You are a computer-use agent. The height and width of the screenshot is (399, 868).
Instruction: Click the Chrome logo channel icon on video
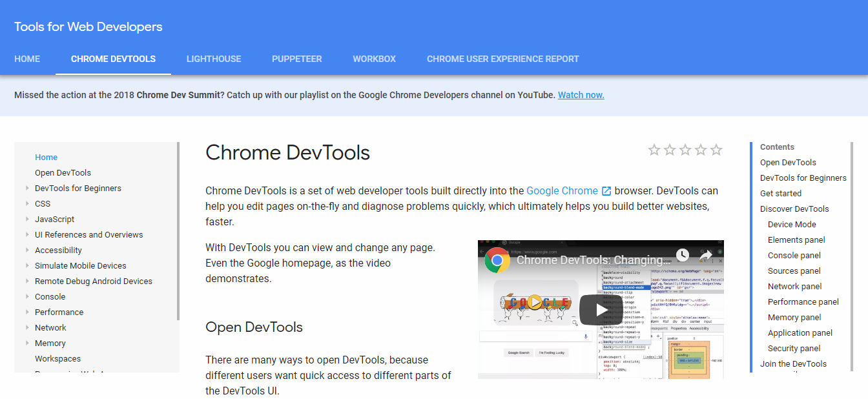497,260
